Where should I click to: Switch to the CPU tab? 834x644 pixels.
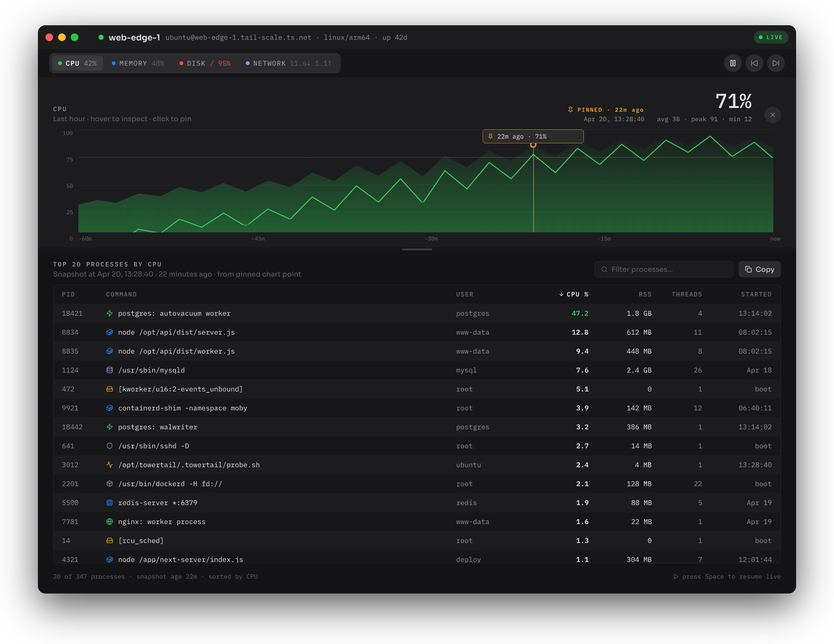coord(77,63)
